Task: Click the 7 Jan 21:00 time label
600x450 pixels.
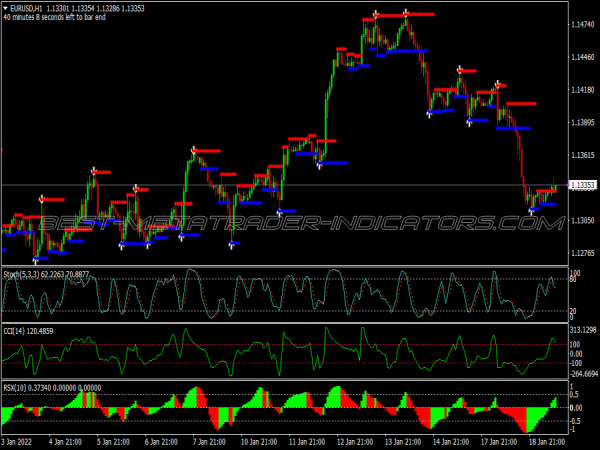Action: pos(209,442)
